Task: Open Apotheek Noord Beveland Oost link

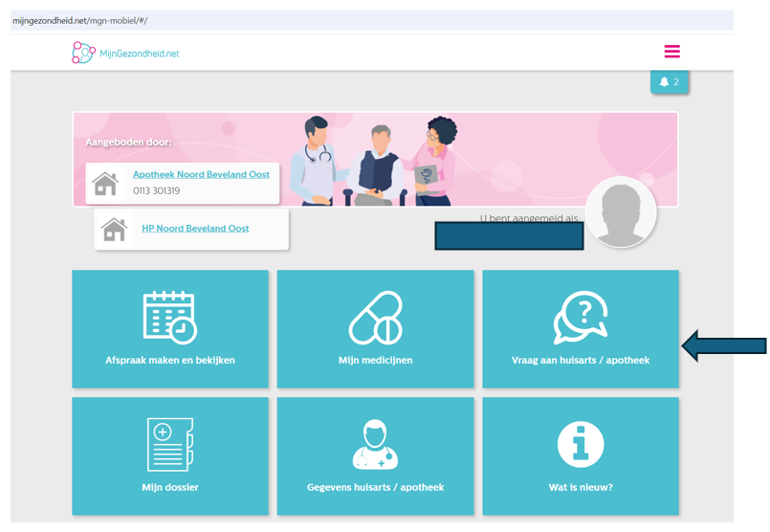Action: click(201, 175)
